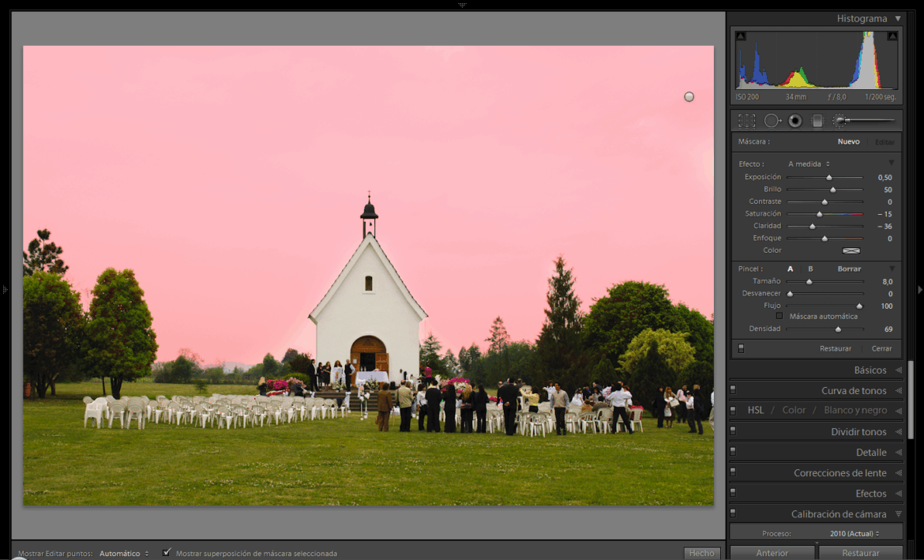Switch to the Blanco y negro tab
Viewport: 924px width, 560px height.
855,411
